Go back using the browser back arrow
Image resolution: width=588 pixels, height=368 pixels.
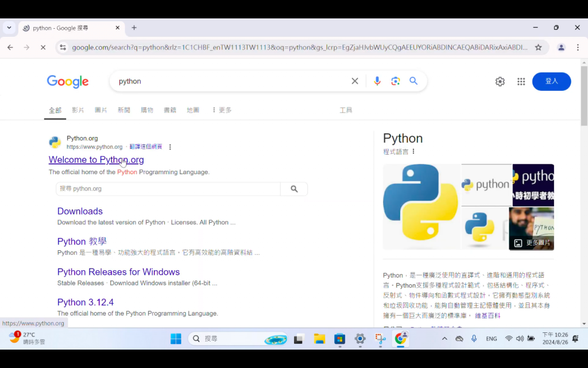coord(10,47)
